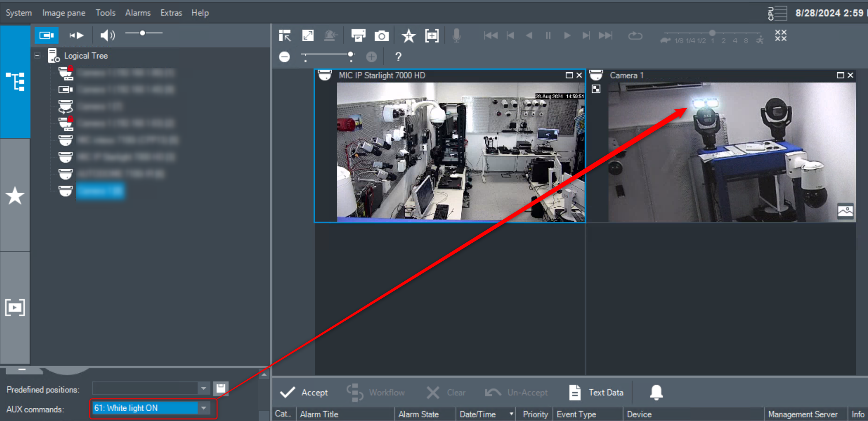Select the Logical Tree sidebar tab icon
The image size is (868, 421).
click(x=15, y=82)
